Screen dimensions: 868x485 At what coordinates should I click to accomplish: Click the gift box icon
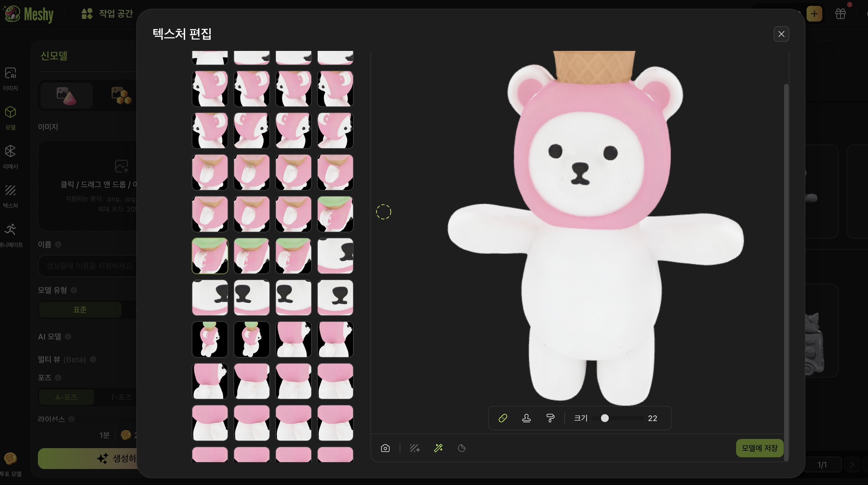click(840, 14)
